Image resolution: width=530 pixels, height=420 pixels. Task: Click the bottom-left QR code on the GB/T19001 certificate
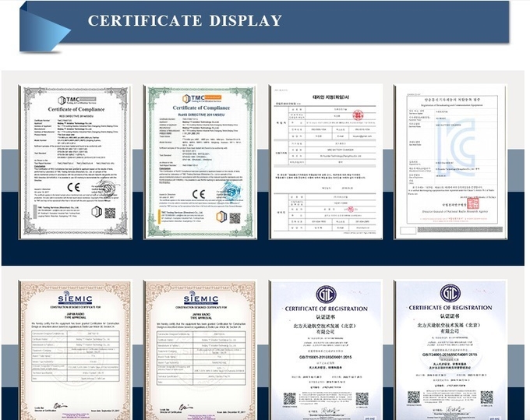click(290, 397)
